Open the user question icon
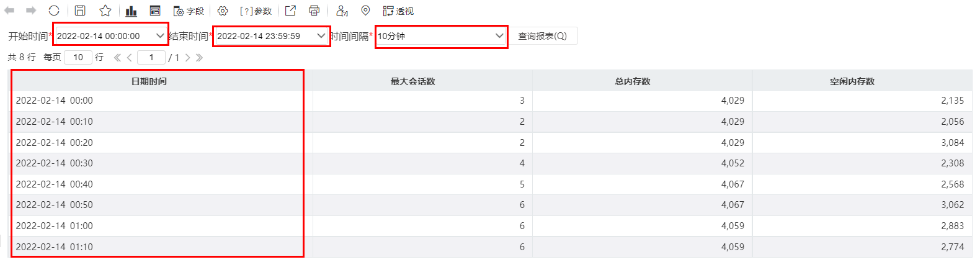Image resolution: width=980 pixels, height=262 pixels. [x=342, y=11]
